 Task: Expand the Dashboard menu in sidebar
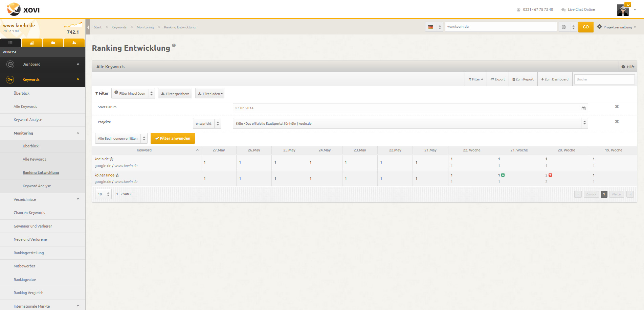tap(43, 64)
